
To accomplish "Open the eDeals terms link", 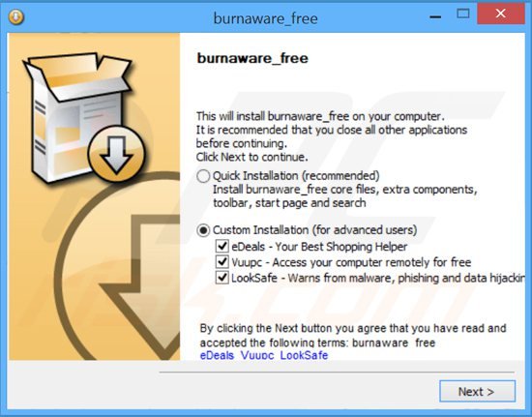I will coord(217,355).
